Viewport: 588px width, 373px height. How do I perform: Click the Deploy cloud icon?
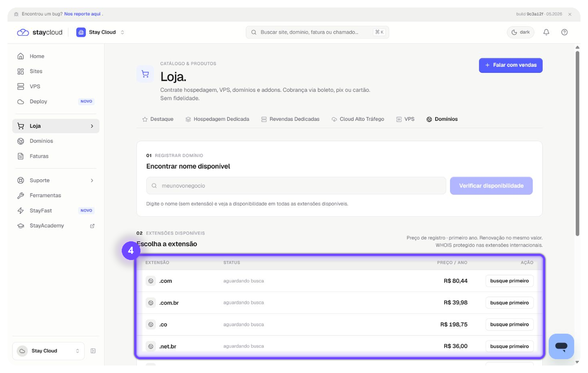tap(21, 101)
